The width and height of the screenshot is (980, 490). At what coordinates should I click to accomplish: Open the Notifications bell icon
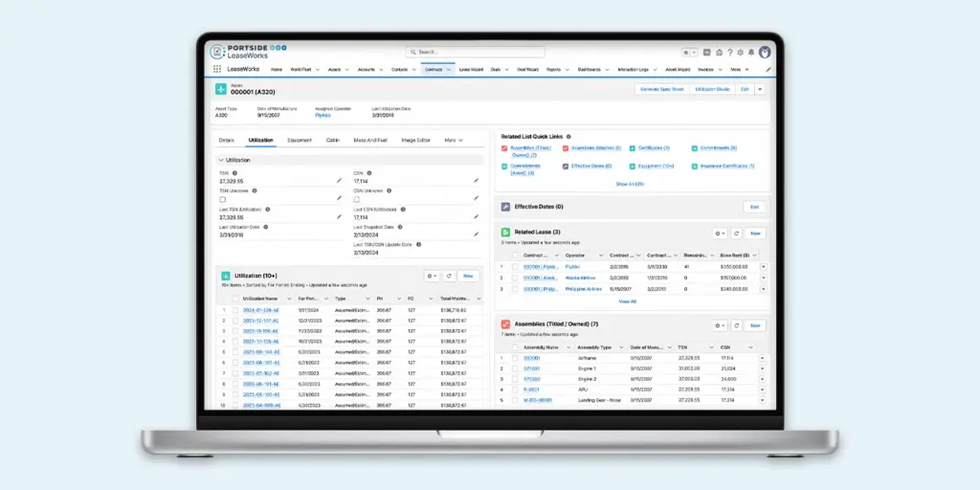tap(750, 53)
